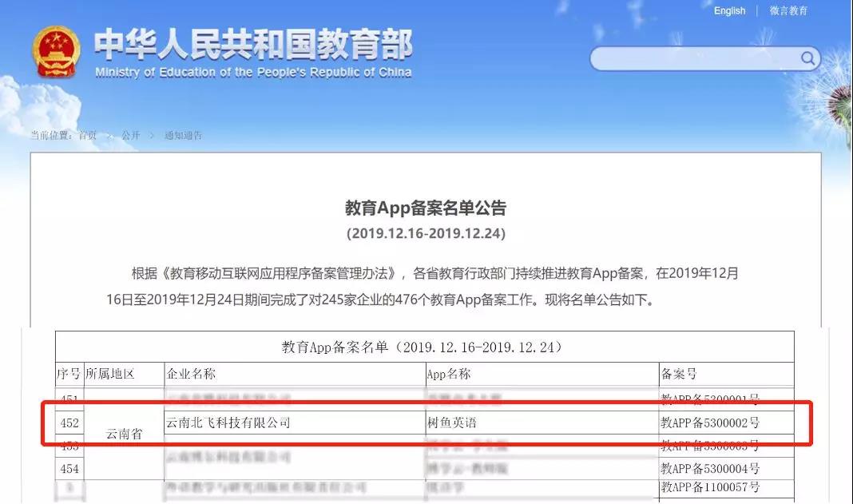The height and width of the screenshot is (504, 853).
Task: Select the cell 452
Action: tap(69, 423)
